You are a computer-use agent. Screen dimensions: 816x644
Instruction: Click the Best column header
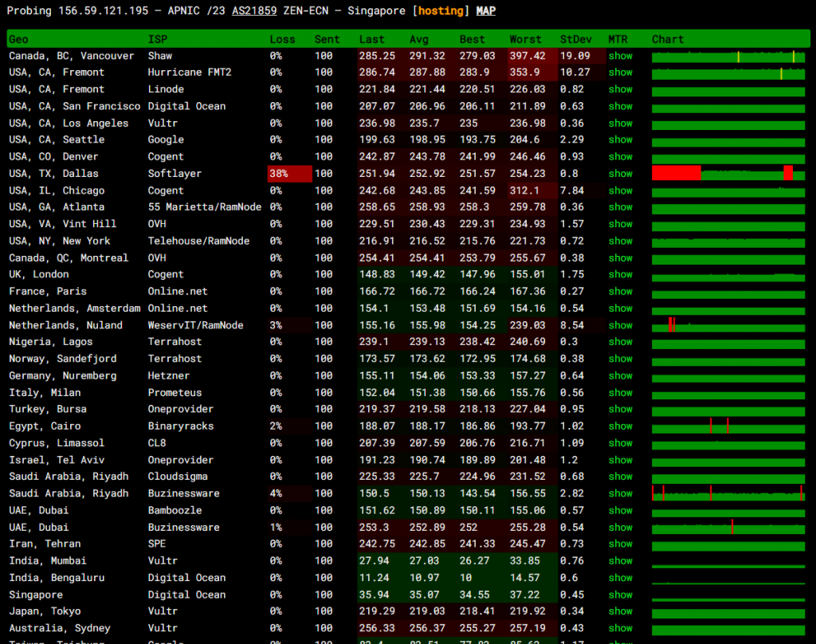coord(472,40)
